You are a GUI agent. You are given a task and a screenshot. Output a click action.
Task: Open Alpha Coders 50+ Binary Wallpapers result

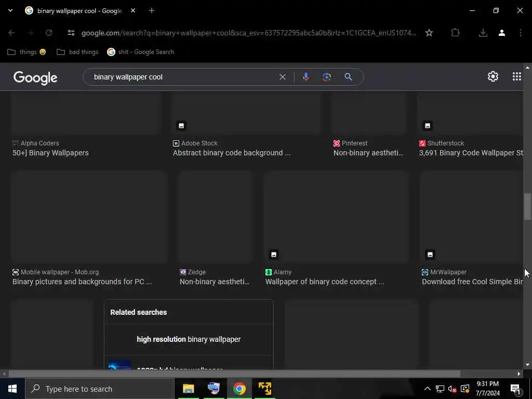pyautogui.click(x=50, y=153)
